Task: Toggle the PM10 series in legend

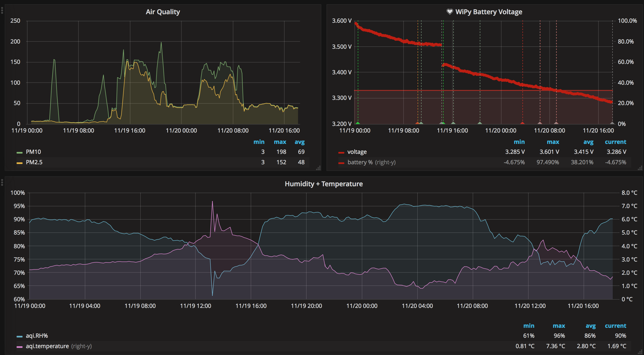Action: [33, 152]
